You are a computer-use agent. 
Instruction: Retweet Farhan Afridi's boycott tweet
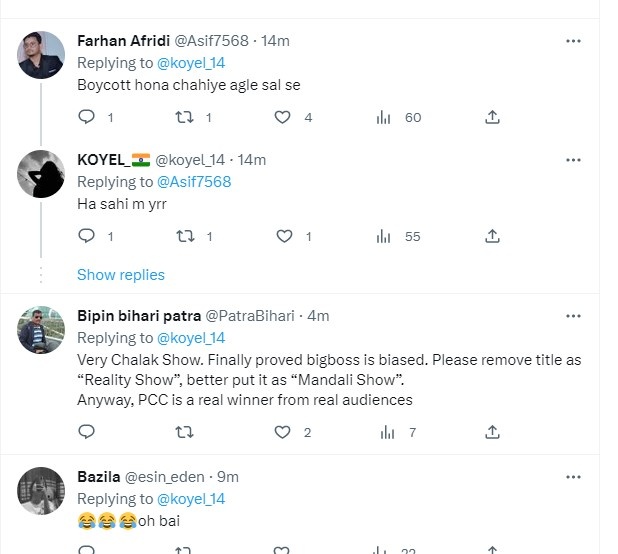[184, 117]
